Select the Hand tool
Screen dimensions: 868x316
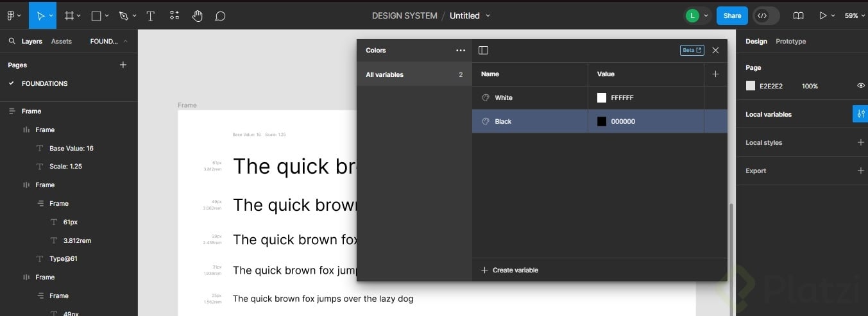click(x=198, y=15)
